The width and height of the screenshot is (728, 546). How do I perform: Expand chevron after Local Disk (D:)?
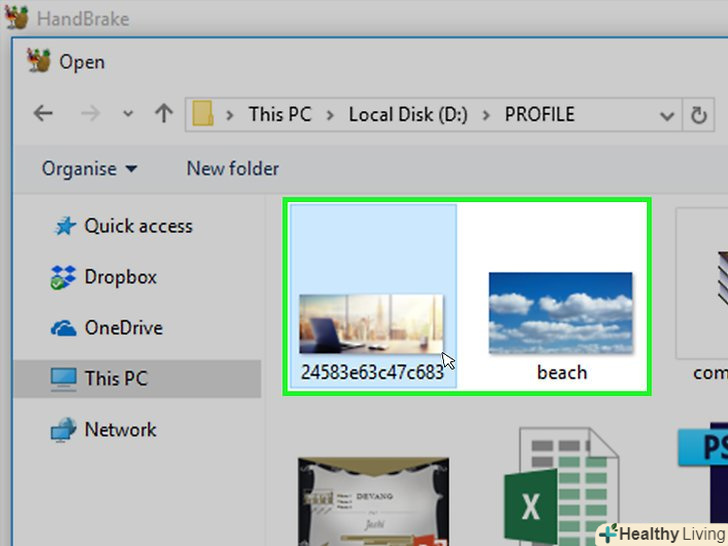[486, 115]
